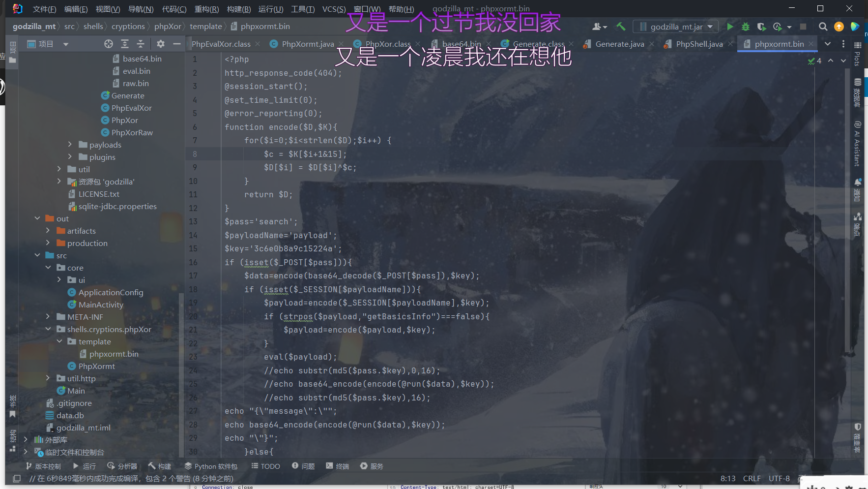
Task: Open 终端 terminal tool window
Action: (337, 466)
